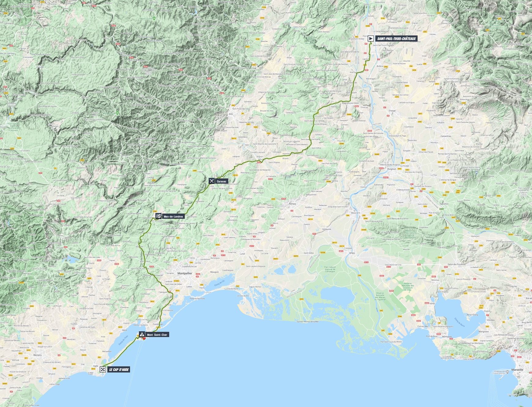Image resolution: width=532 pixels, height=407 pixels.
Task: Click the Parc naturel régional de Camargue label
Action: (330, 269)
